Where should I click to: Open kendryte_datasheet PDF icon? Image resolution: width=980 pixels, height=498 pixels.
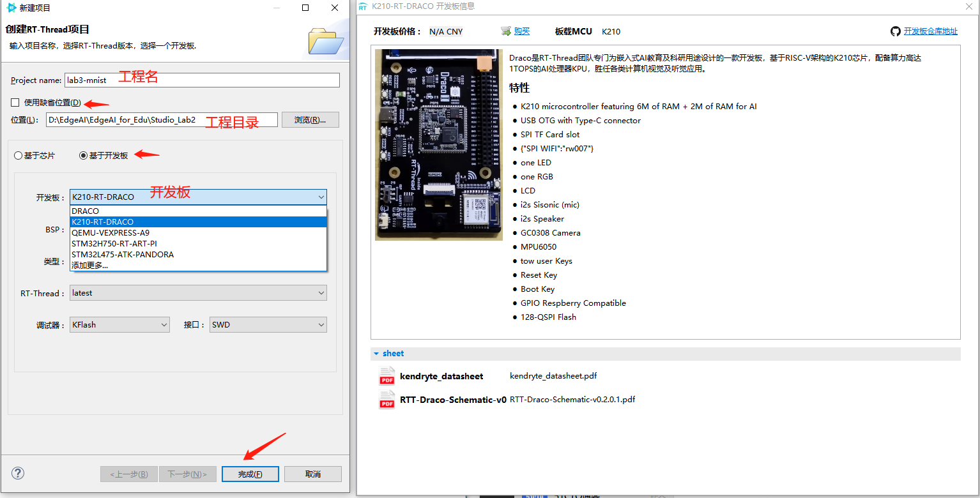[387, 376]
